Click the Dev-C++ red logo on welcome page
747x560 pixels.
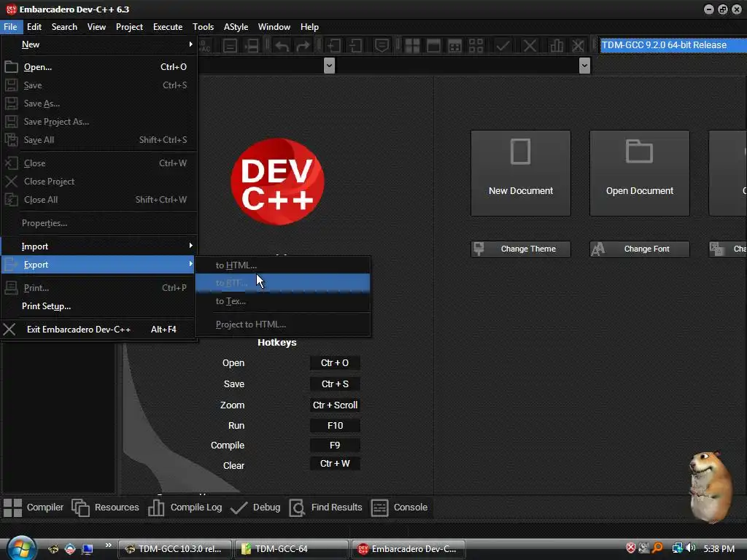click(277, 182)
